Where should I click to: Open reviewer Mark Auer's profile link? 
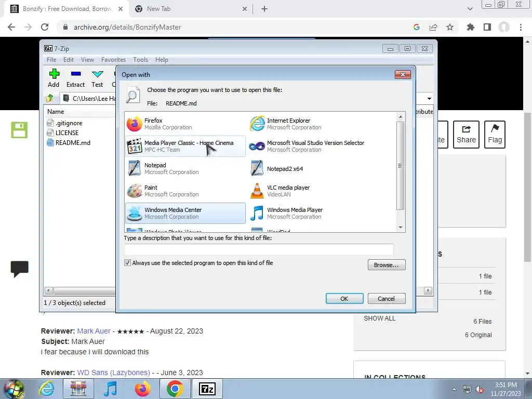[94, 331]
